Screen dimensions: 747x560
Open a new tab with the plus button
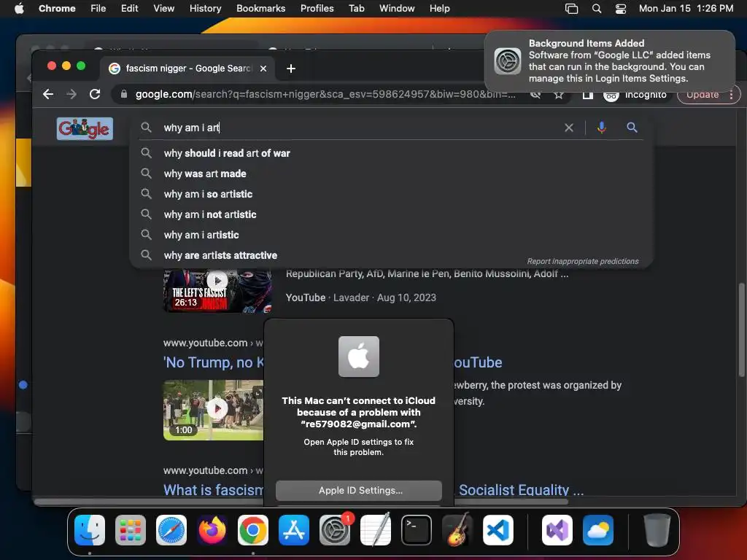[x=291, y=69]
